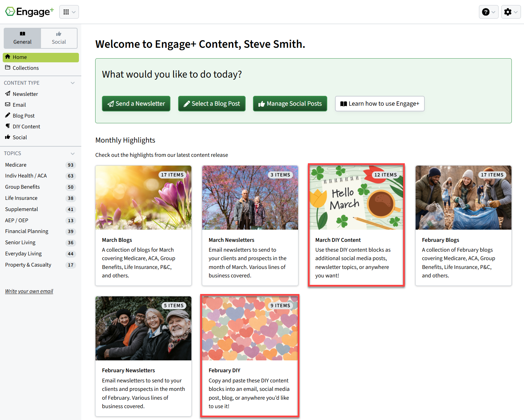
Task: Open the help question mark menu
Action: pos(488,12)
